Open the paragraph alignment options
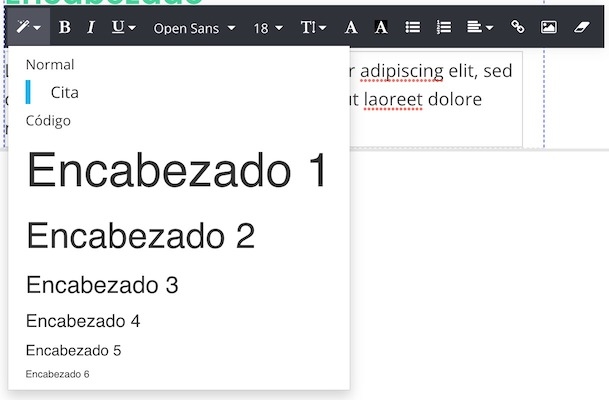 [x=481, y=28]
